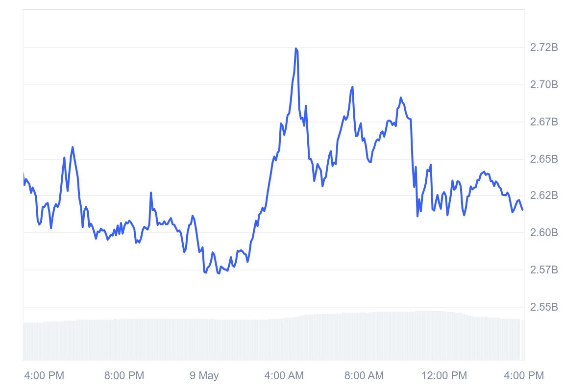The image size is (588, 392).
Task: Select the 2.55B axis label
Action: [x=544, y=307]
